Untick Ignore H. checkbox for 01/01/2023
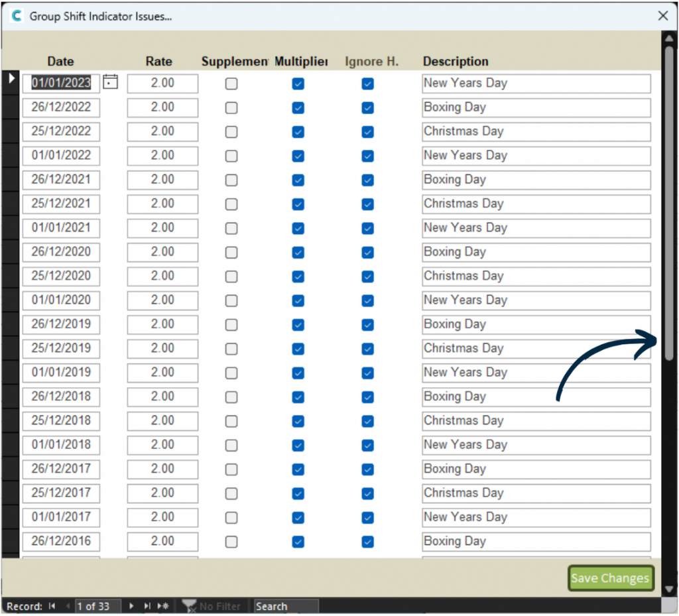The height and width of the screenshot is (616, 679). [x=367, y=84]
